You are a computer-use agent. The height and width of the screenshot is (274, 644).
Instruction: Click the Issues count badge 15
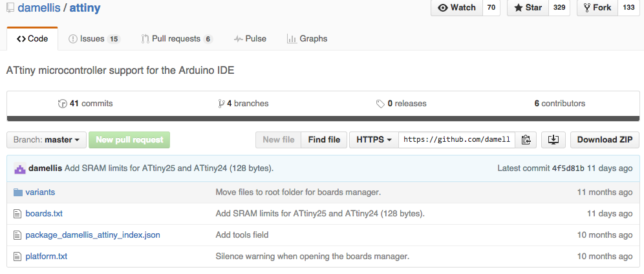(x=114, y=40)
